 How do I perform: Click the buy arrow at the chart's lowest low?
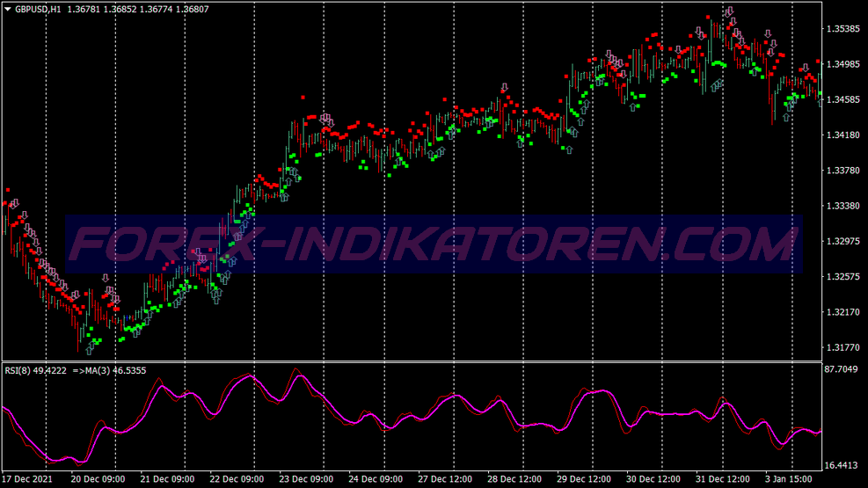click(90, 350)
